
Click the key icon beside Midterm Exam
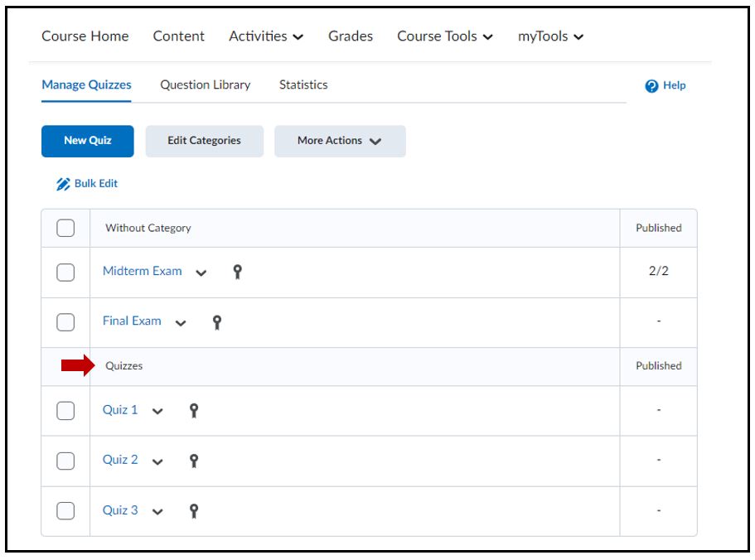click(237, 273)
